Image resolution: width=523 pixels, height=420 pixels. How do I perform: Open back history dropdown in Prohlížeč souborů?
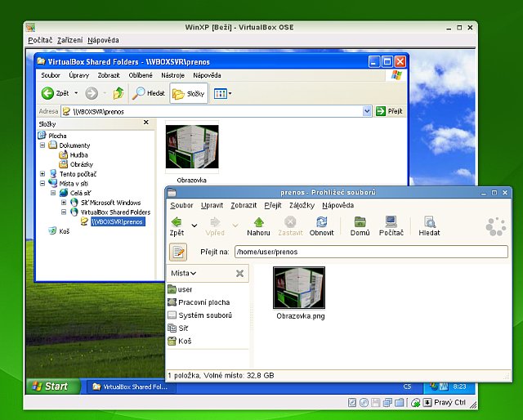tap(194, 226)
